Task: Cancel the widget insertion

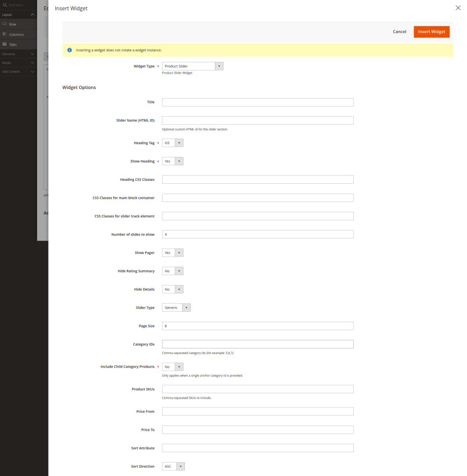Action: 399,31
